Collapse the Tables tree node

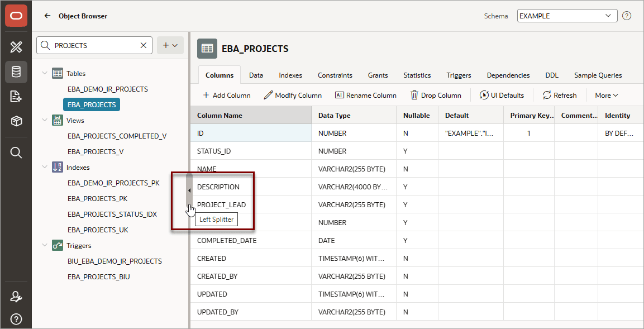[44, 74]
